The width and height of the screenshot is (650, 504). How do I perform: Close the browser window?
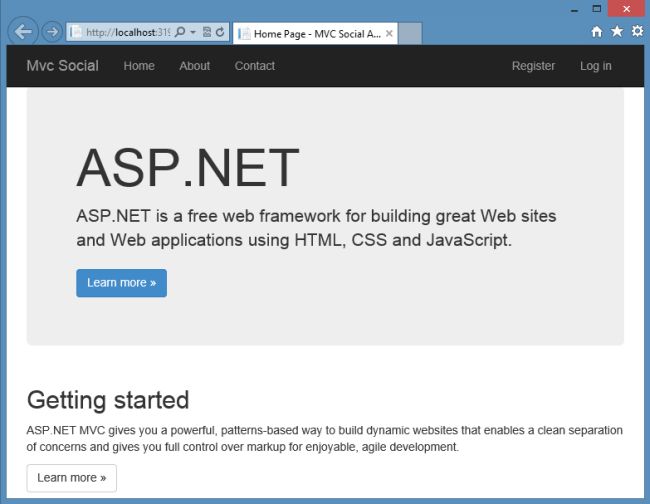coord(626,9)
